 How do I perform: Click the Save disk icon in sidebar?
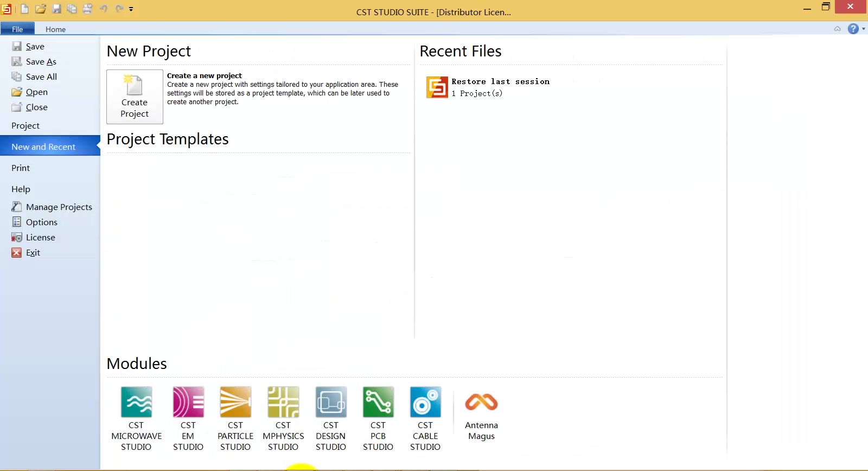click(x=17, y=47)
